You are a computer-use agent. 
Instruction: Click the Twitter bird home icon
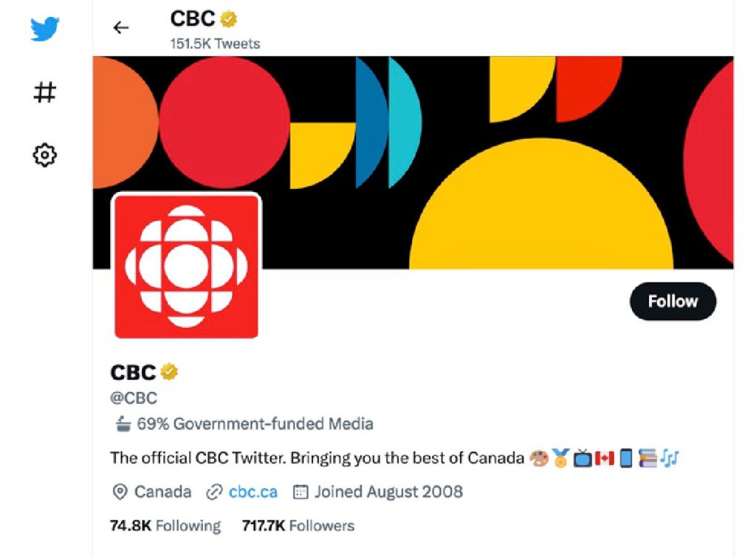point(44,27)
